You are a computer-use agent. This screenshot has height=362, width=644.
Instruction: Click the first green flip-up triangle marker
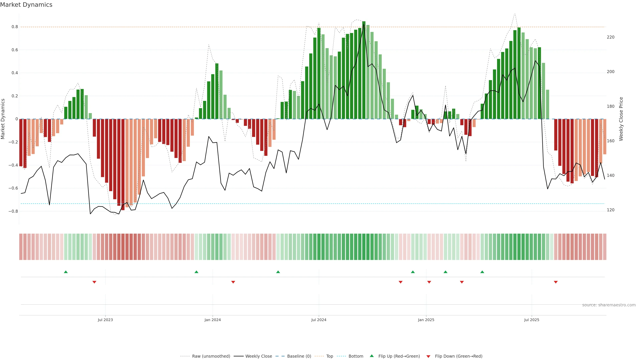tap(66, 272)
